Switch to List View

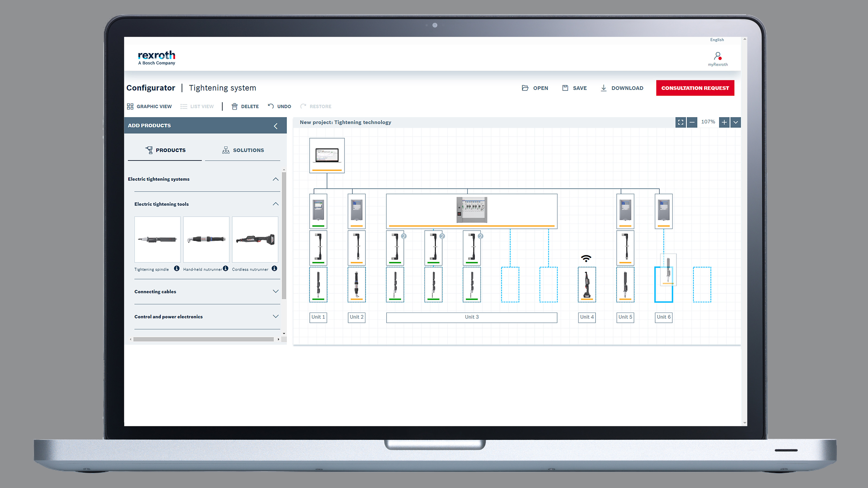coord(197,107)
